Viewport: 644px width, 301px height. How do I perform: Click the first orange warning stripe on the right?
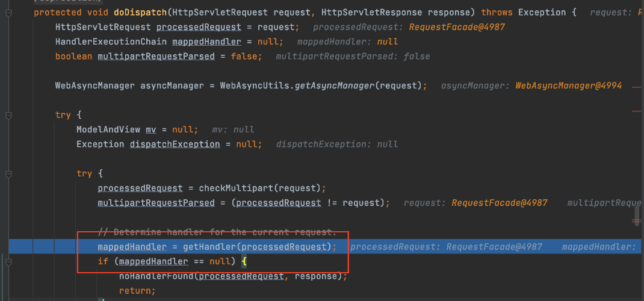pos(636,88)
